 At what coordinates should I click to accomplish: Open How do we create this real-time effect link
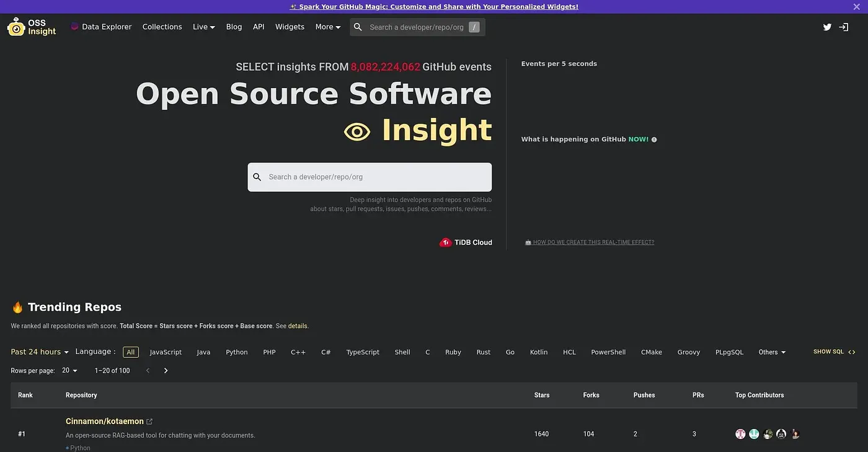[x=590, y=242]
